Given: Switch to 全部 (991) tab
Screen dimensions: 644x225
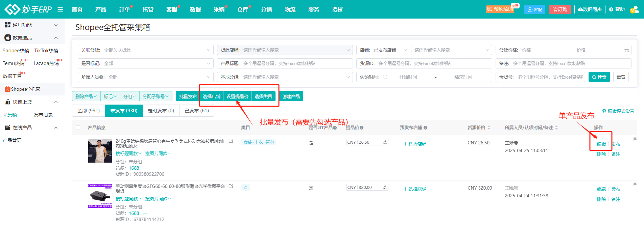Looking at the screenshot, I should point(89,111).
